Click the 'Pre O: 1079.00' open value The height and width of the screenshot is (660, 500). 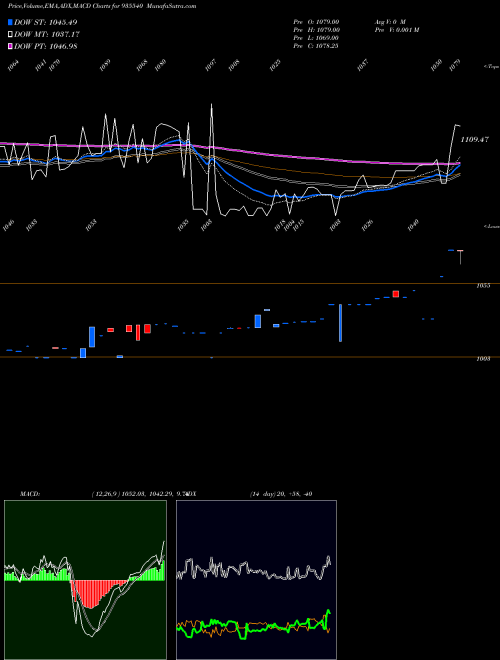(316, 22)
